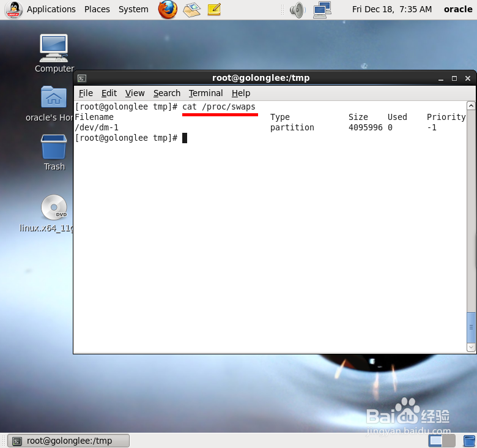477x448 pixels.
Task: Open the yellow note-taking launcher icon
Action: click(214, 9)
